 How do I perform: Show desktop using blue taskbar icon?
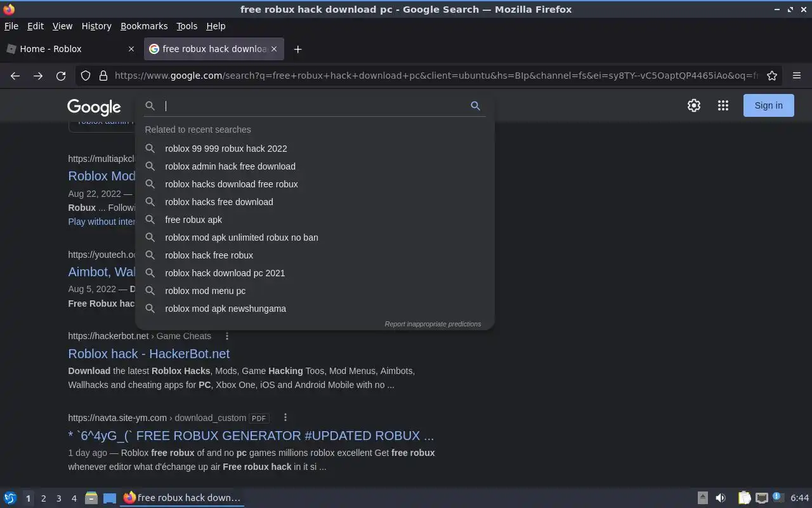click(110, 498)
